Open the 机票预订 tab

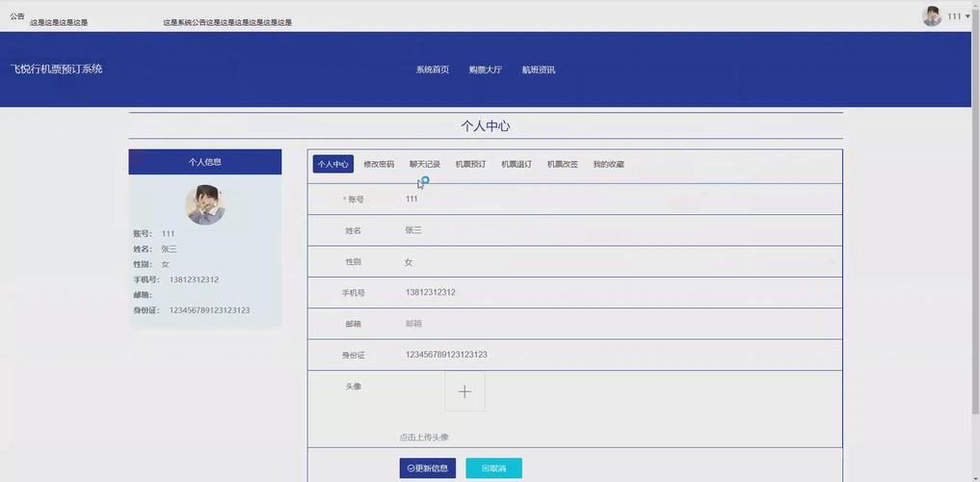470,165
